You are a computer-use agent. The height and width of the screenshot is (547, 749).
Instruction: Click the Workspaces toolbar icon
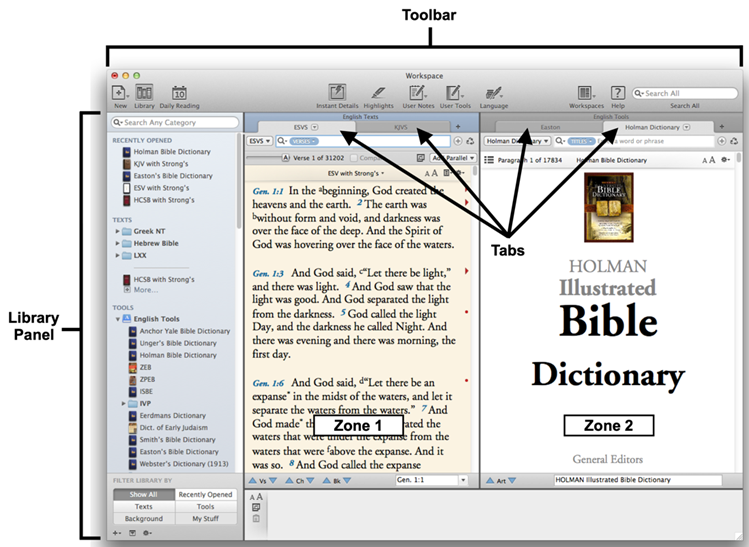coord(586,92)
